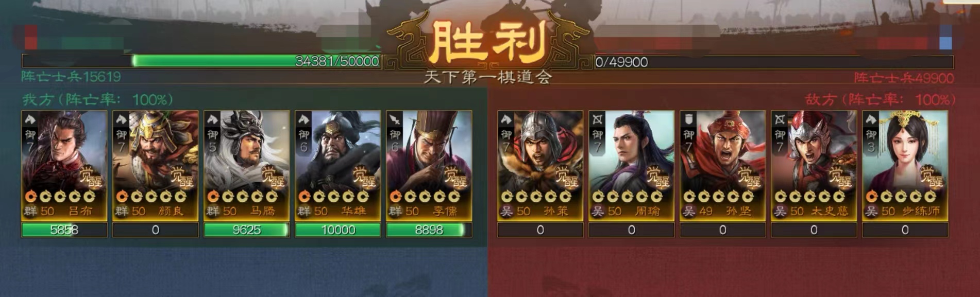This screenshot has width=980, height=297.
Task: View the Zhou Yu (周瑜) hero card
Action: click(x=631, y=166)
